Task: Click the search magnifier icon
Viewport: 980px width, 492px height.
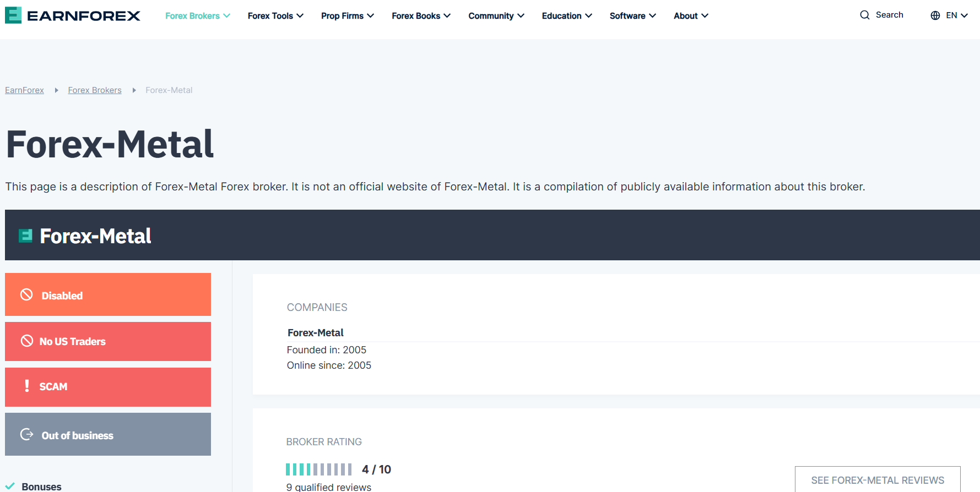Action: coord(865,15)
